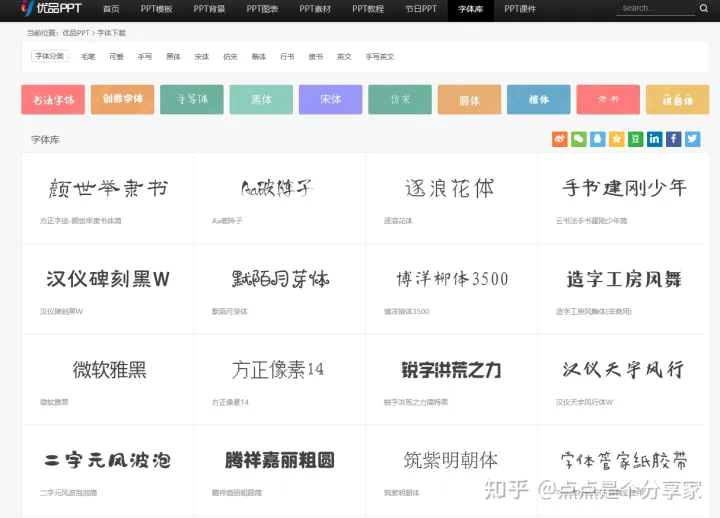
Task: Click the red 书法字体 button
Action: click(x=53, y=99)
